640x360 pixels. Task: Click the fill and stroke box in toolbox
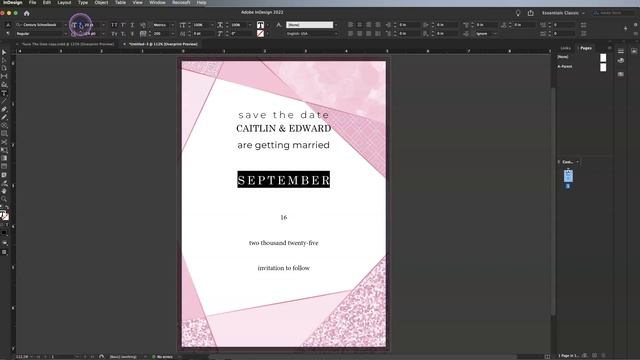[x=4, y=215]
